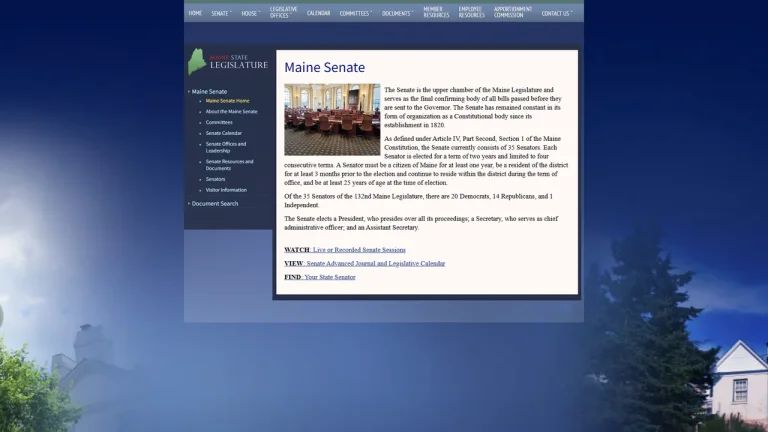768x432 pixels.
Task: Open Apportionment Commission menu item
Action: point(512,12)
